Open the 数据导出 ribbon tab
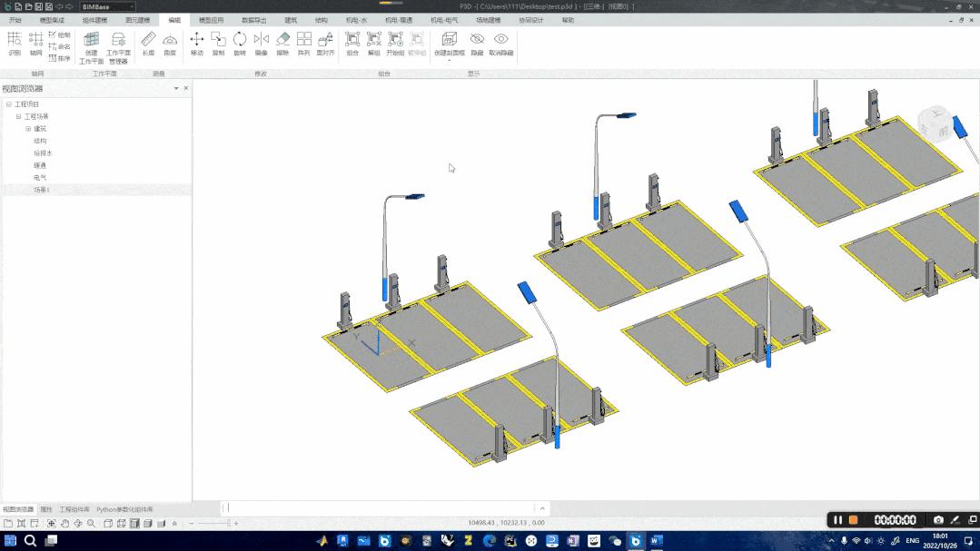This screenshot has width=980, height=551. [x=254, y=20]
